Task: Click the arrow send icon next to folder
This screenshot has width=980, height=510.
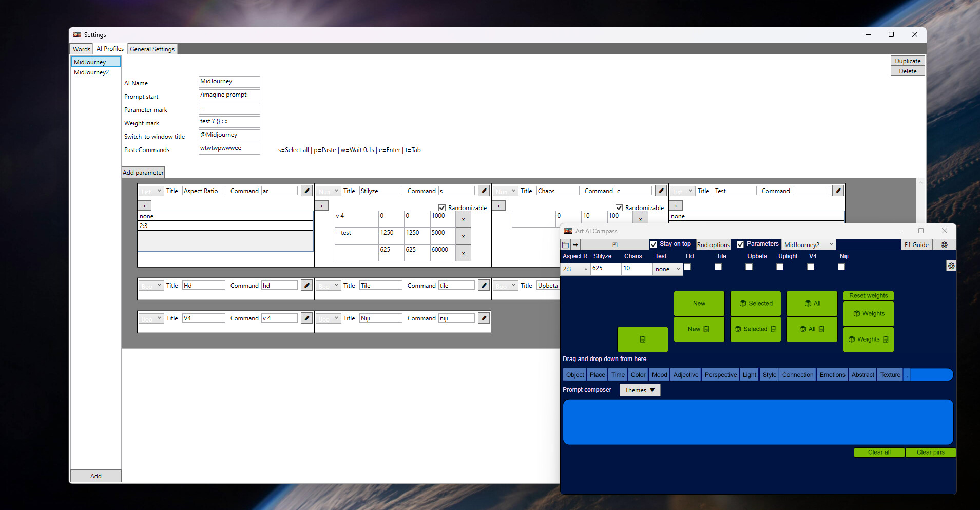Action: coord(576,244)
